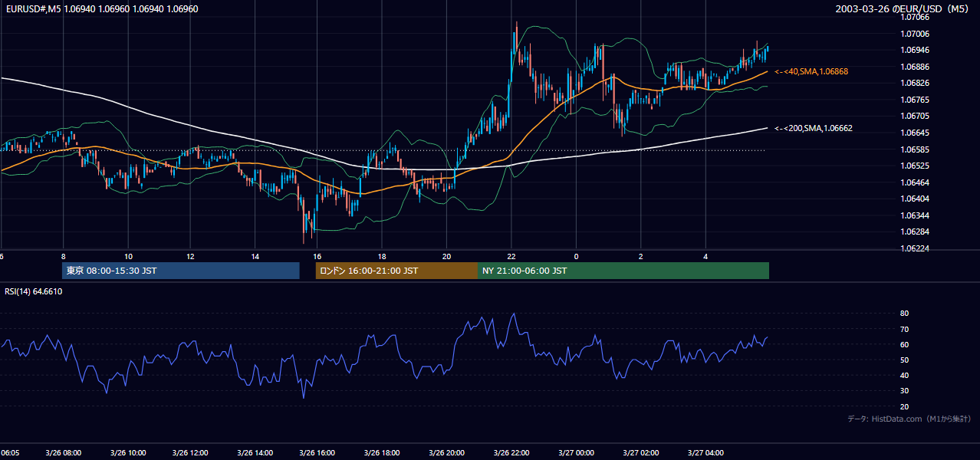This screenshot has width=980, height=460.
Task: Click price axis value 1.06464
Action: click(914, 182)
